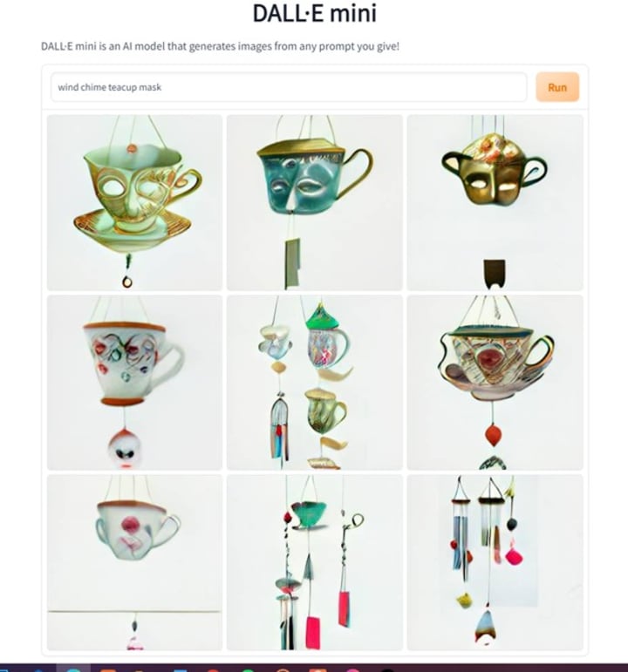Open the two-handled teacup with red pendant
Screen dimensions: 628x672
[495, 383]
